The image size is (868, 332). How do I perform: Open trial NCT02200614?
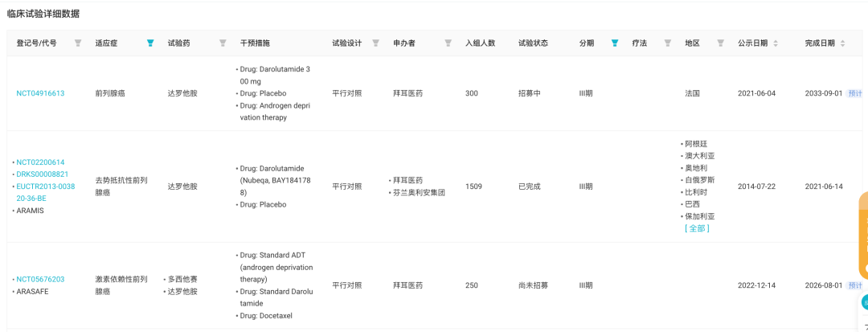pos(40,162)
